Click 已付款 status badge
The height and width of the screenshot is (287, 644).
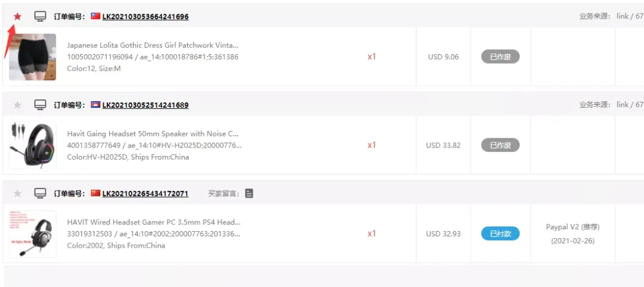click(x=500, y=233)
